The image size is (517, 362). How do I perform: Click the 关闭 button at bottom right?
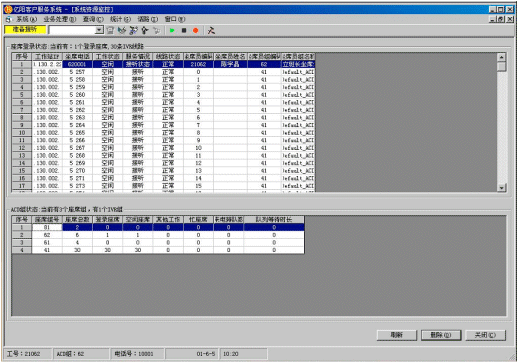click(x=485, y=335)
